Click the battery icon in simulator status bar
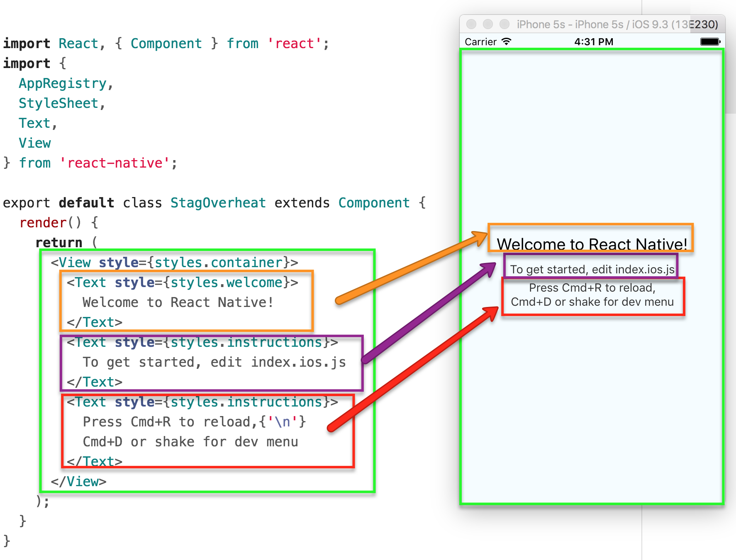 point(710,41)
